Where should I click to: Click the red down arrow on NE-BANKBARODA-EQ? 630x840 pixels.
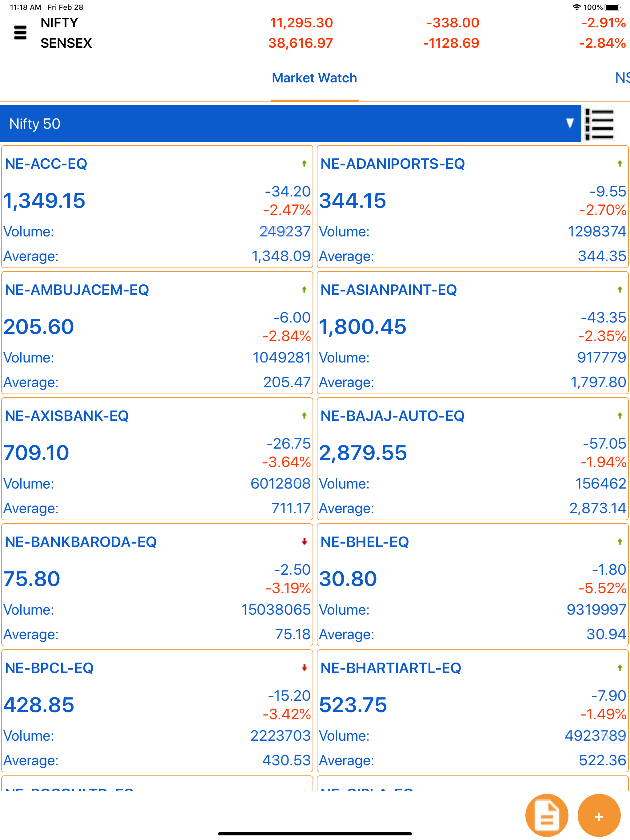[304, 542]
